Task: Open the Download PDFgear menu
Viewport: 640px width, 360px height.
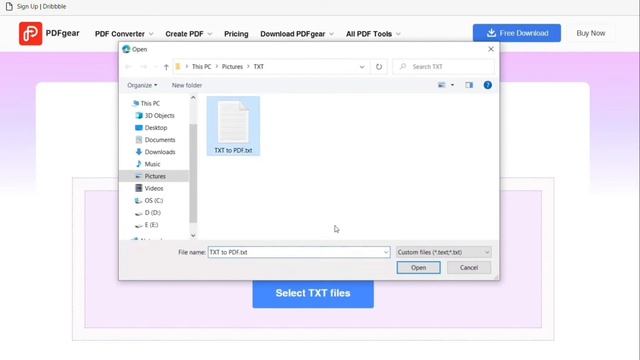Action: (x=297, y=34)
